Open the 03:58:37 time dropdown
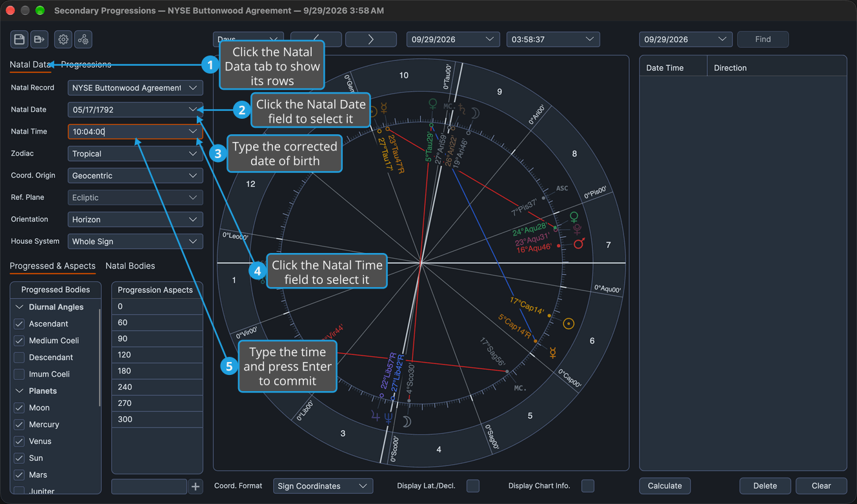Image resolution: width=857 pixels, height=504 pixels. coord(553,39)
